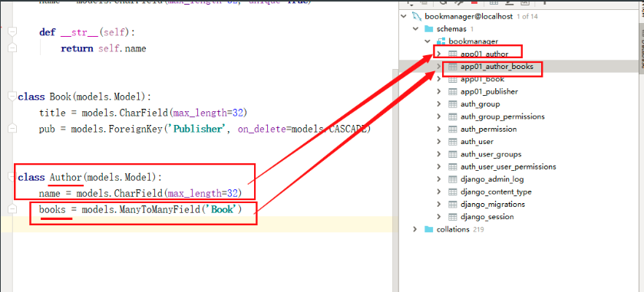
Task: Expand the auth_user_groups table chevron
Action: [439, 155]
